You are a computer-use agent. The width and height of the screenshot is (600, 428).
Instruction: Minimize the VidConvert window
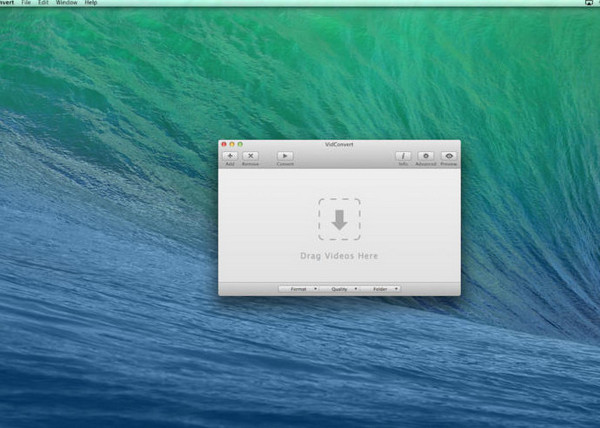tap(232, 144)
